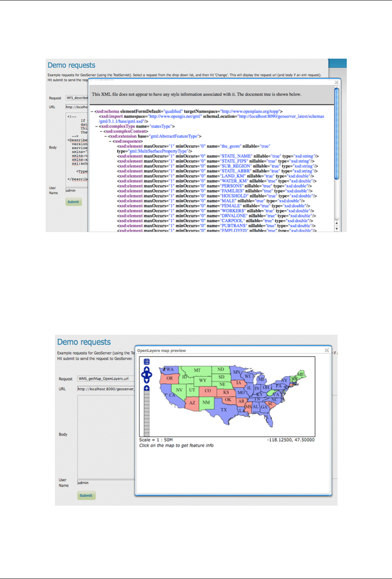Viewport: 392px width, 579px height.
Task: Click the 'http://www.opengis.net/gml' namespace value
Action: (x=175, y=116)
